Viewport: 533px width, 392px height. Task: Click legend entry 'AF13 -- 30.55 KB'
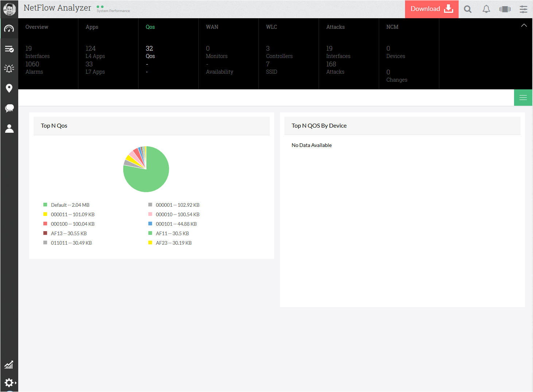[69, 233]
